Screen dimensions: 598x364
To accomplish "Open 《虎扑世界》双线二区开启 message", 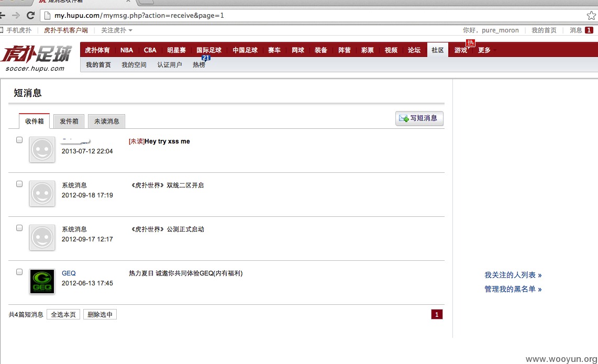I will click(x=167, y=185).
